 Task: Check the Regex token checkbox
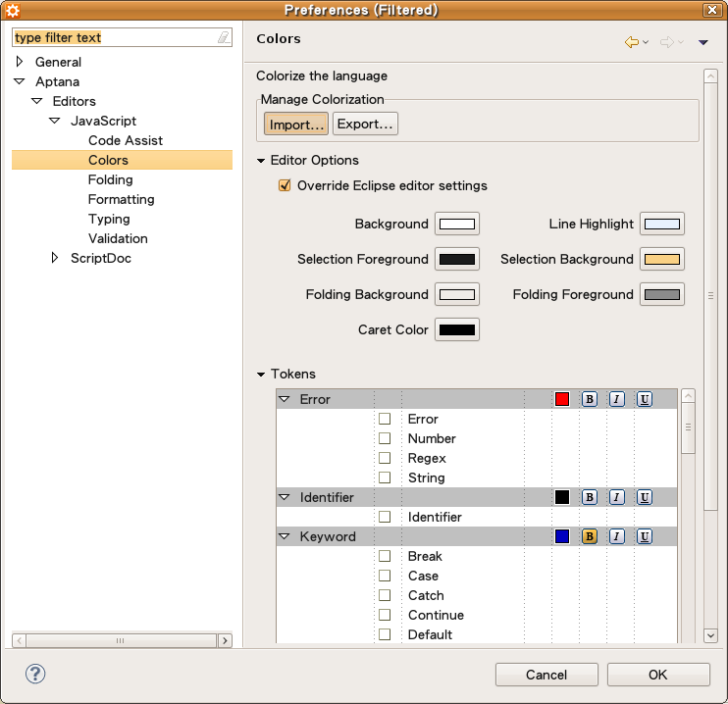(x=385, y=458)
